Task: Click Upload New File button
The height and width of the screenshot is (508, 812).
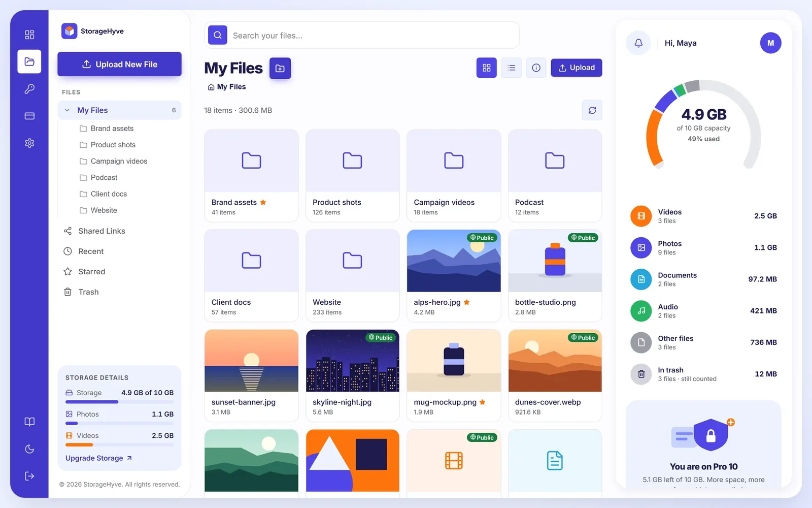Action: click(x=119, y=64)
